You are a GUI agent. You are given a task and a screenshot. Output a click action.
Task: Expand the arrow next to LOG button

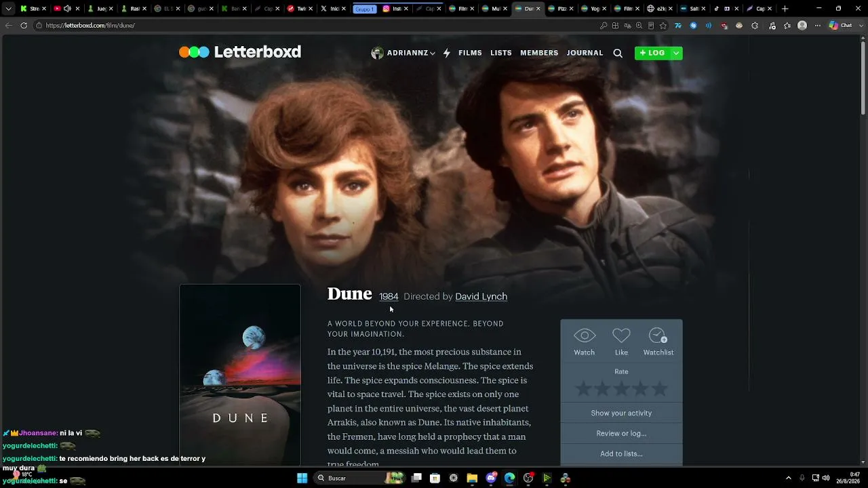(x=676, y=53)
